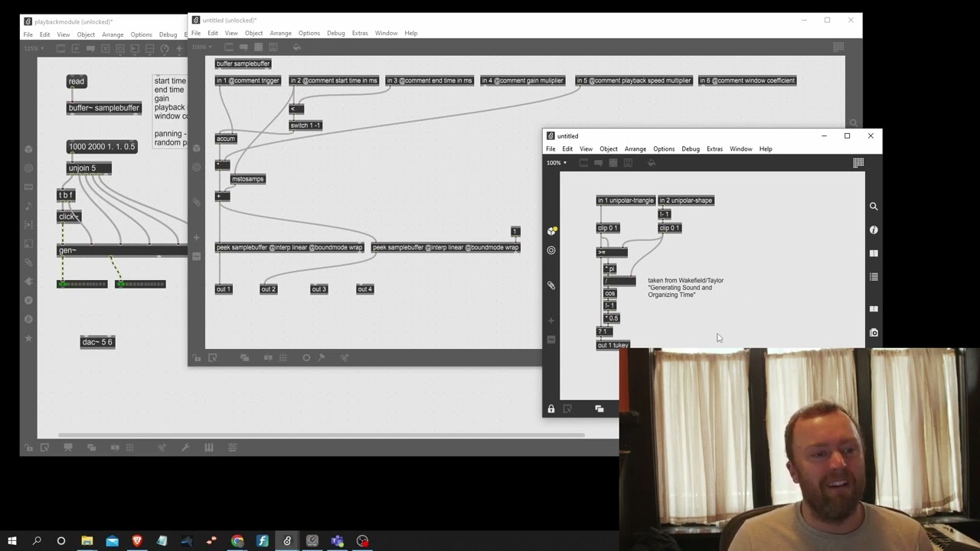Viewport: 980px width, 551px height.
Task: Click the piano keyboard icon in playbackmodule's bottom bar
Action: click(x=209, y=447)
